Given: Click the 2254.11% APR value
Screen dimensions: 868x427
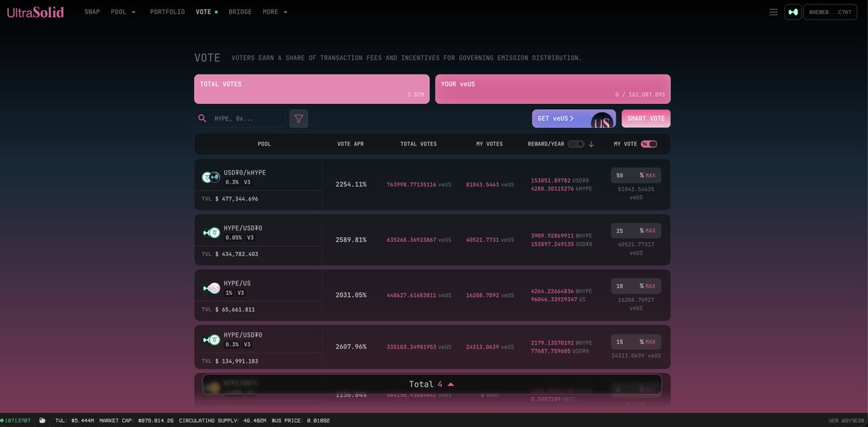Looking at the screenshot, I should tap(351, 184).
